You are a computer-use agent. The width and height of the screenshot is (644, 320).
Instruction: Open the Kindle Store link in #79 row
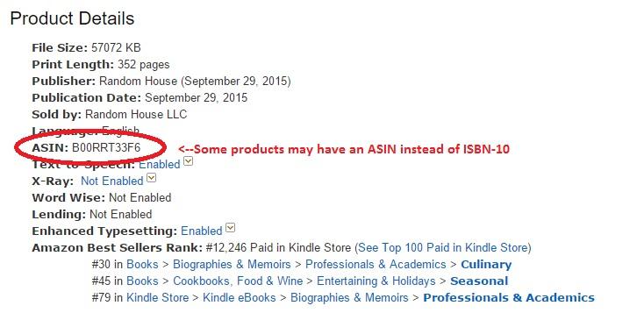[157, 298]
